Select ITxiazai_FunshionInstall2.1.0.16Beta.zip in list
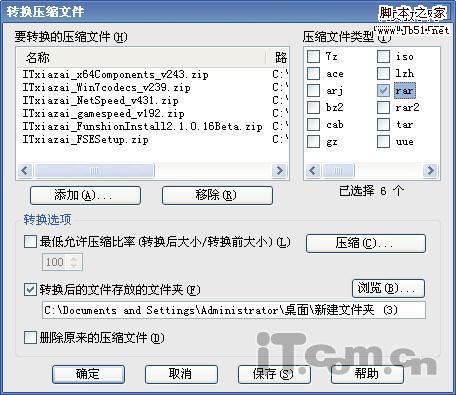Image resolution: width=456 pixels, height=395 pixels. [142, 126]
